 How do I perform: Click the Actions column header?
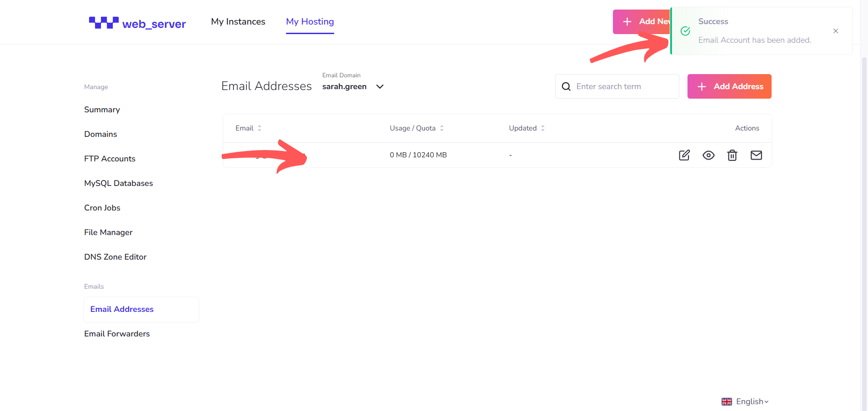pos(747,128)
